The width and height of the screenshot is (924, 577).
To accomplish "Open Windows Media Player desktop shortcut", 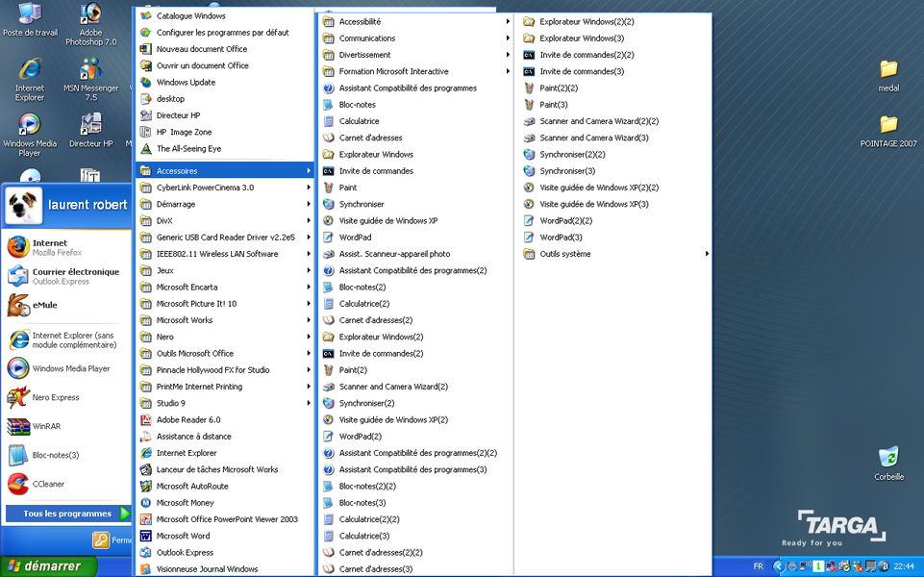I will point(30,135).
